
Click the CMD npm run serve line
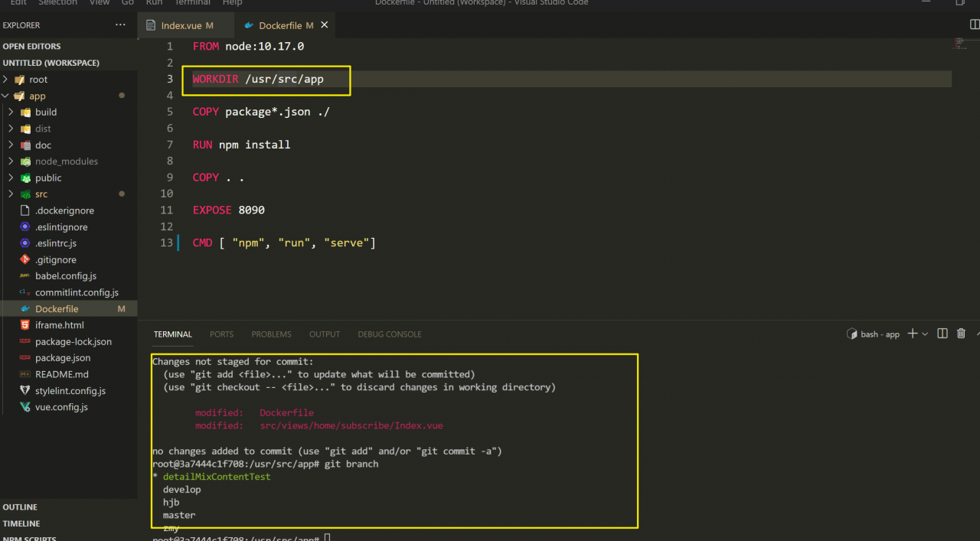pyautogui.click(x=284, y=243)
